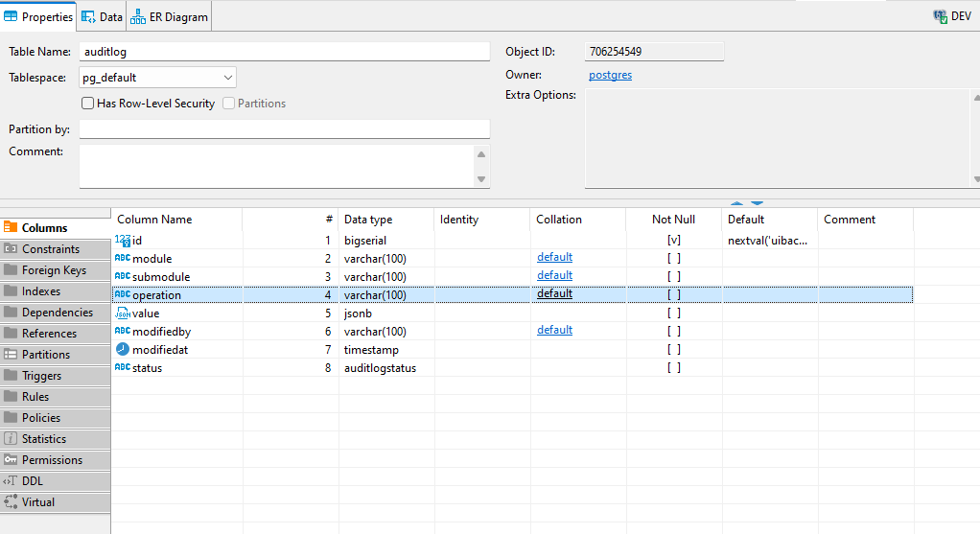980x534 pixels.
Task: Open the Permissions key icon
Action: pyautogui.click(x=11, y=460)
